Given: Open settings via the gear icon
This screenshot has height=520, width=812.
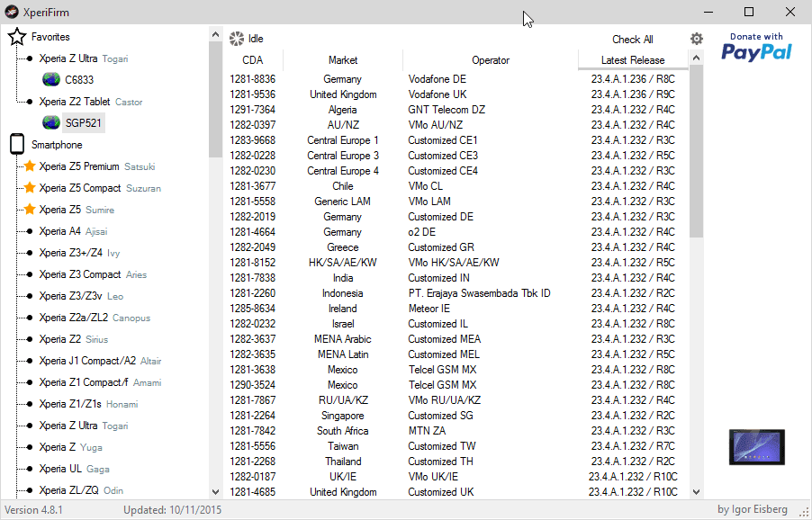Looking at the screenshot, I should (x=697, y=39).
